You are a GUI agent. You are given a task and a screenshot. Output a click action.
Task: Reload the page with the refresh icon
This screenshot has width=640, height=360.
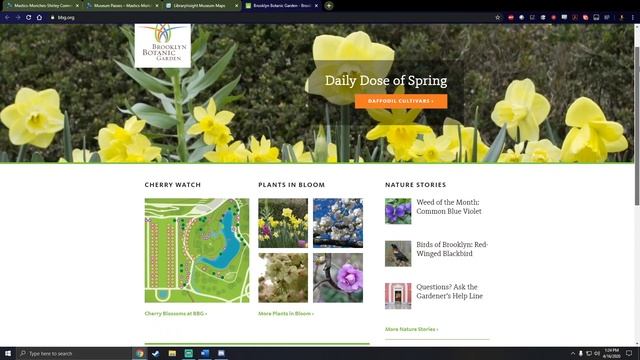(29, 18)
